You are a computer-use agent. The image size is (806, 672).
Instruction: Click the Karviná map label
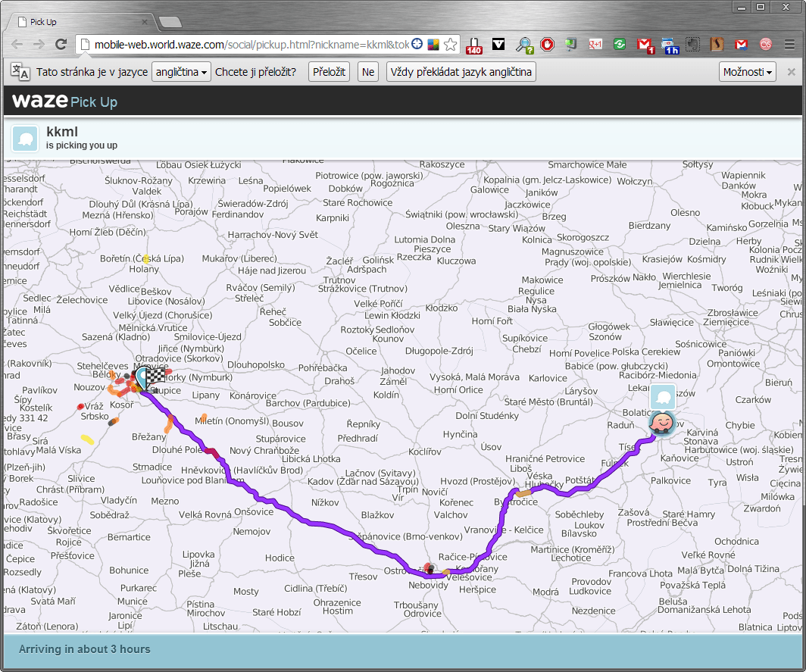[x=702, y=433]
